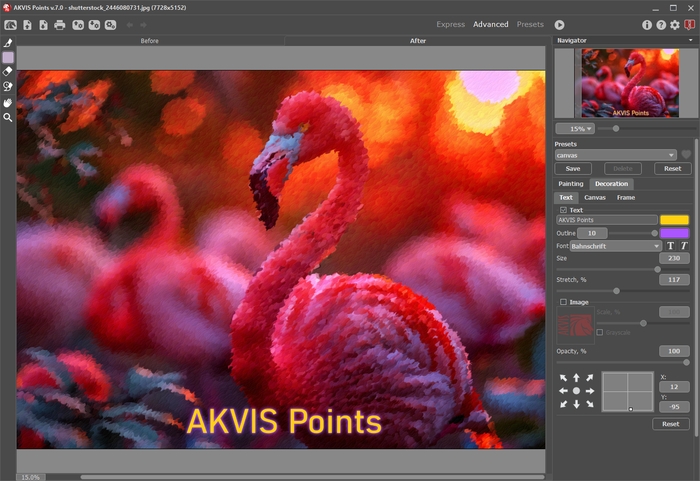Click the brush color swatch in toolbar

point(8,58)
